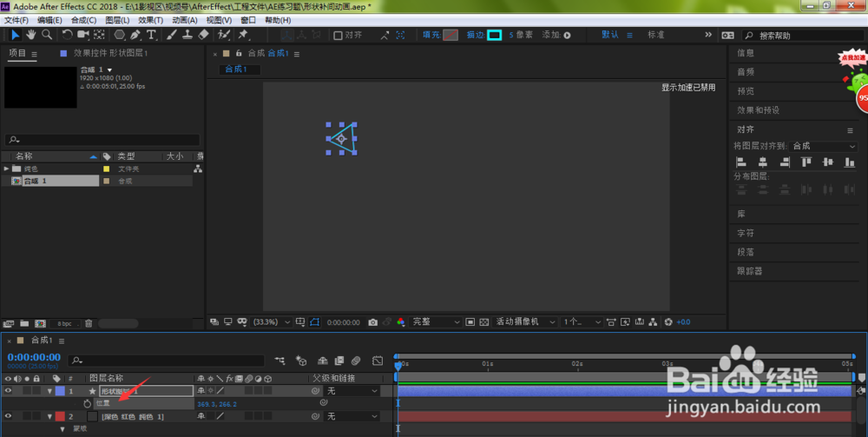Select the Brush tool
This screenshot has width=868, height=437.
172,35
